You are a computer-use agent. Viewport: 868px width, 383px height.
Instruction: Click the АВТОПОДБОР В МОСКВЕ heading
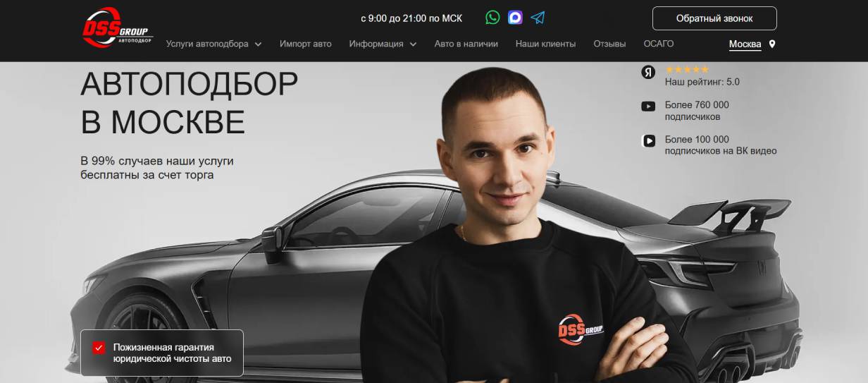pyautogui.click(x=190, y=103)
